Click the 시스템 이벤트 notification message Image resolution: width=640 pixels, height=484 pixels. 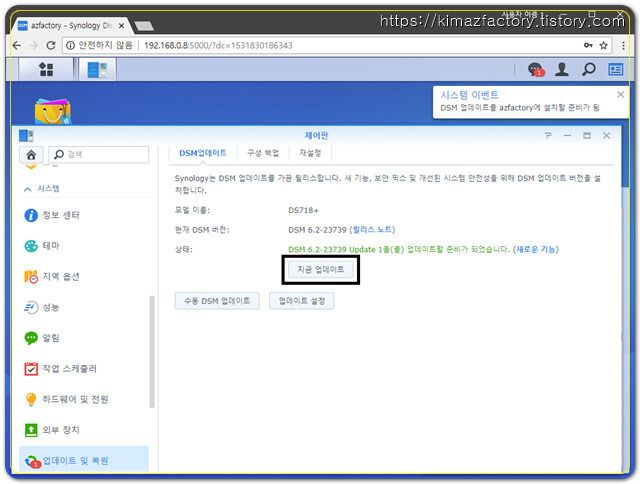coord(520,108)
